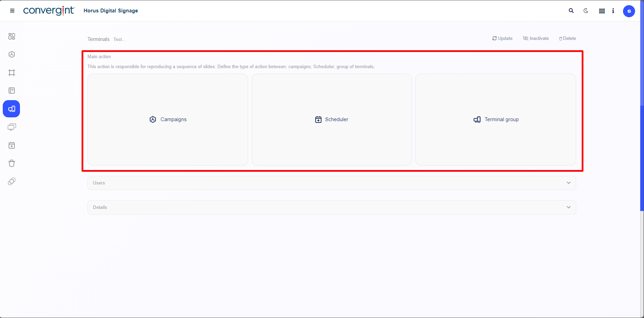Open the Scheduler calendar icon in the sidebar
Screen dimensions: 644x318
coord(12,145)
